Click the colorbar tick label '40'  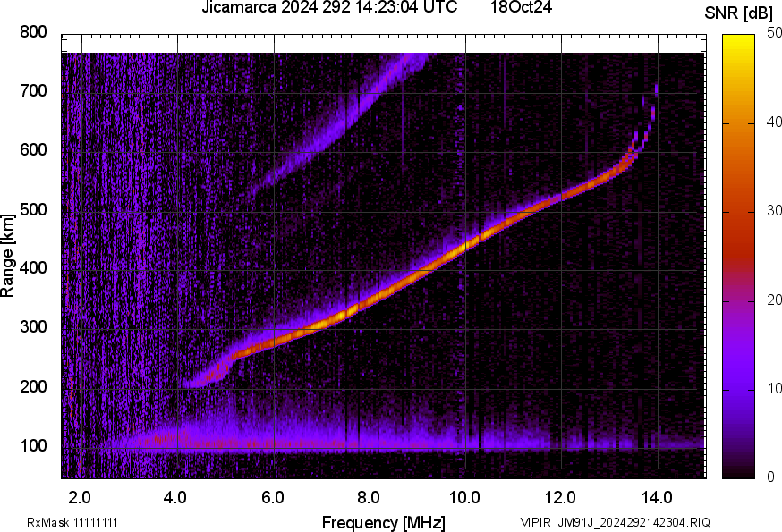click(774, 122)
